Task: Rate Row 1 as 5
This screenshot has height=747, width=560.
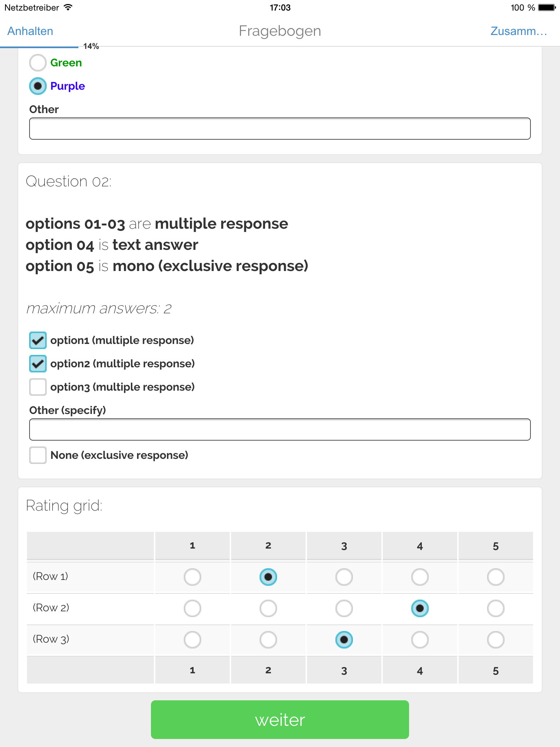Action: click(495, 577)
